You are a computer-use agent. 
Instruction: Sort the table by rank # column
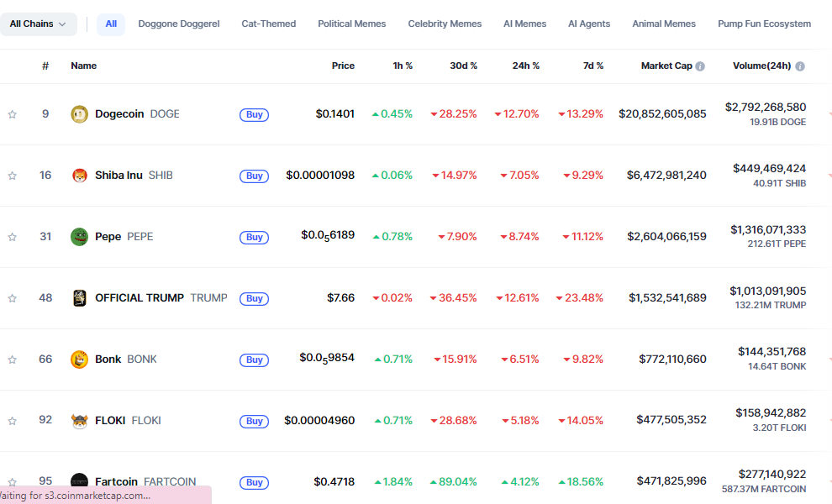[x=45, y=66]
